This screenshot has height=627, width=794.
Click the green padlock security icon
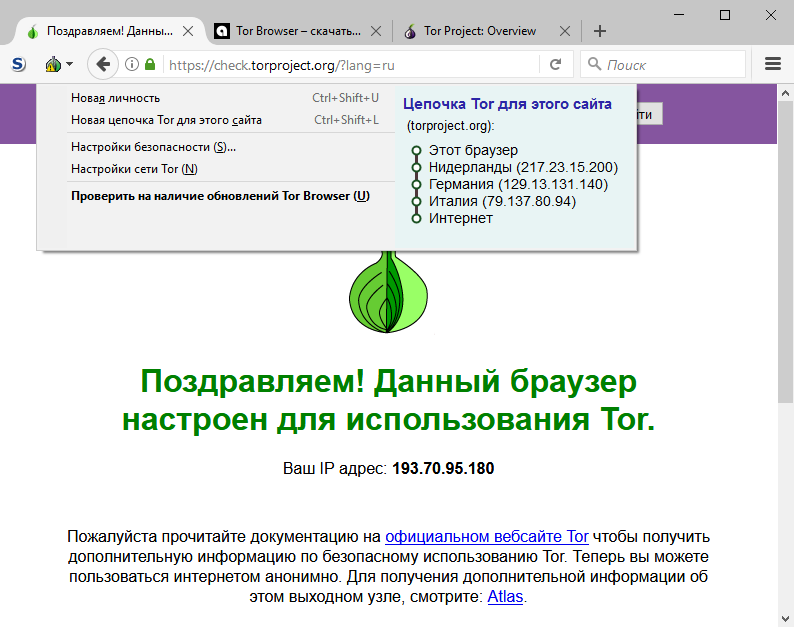(150, 64)
